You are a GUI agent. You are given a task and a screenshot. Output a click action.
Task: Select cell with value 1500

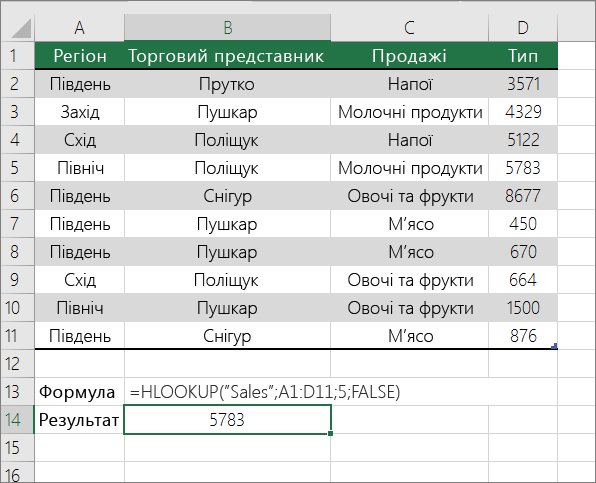pyautogui.click(x=523, y=308)
